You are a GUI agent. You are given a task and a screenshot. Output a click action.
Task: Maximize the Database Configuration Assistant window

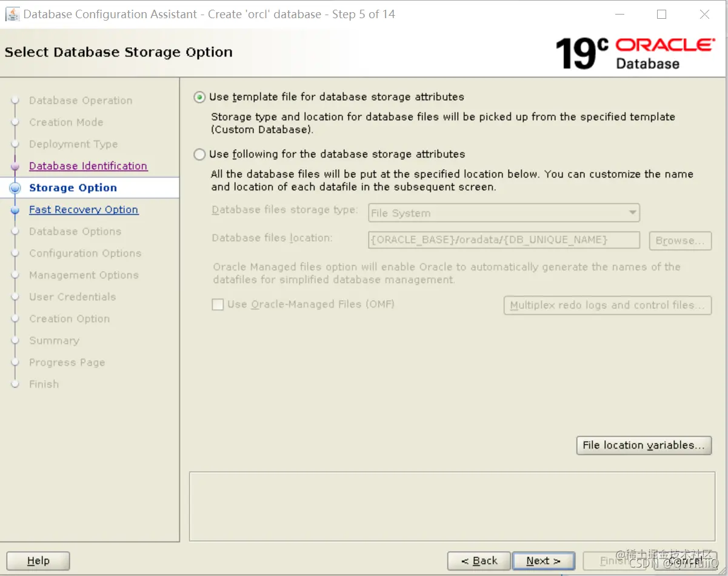pos(661,14)
